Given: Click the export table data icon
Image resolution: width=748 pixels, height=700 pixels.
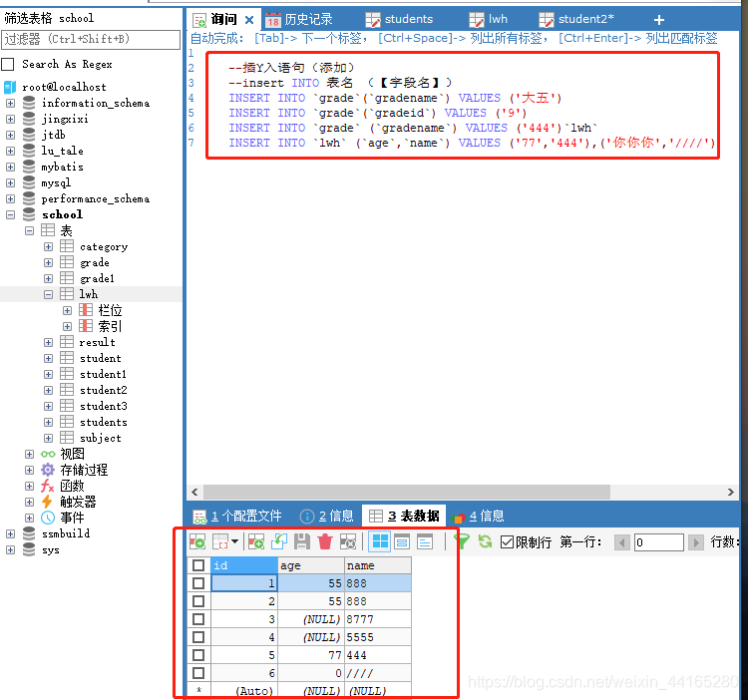Looking at the screenshot, I should [197, 541].
